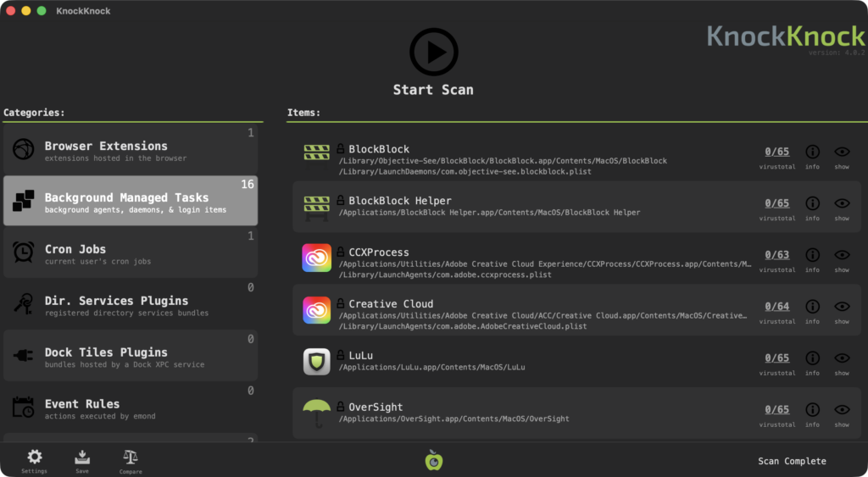
Task: Open BlockBlock Helper's 0/65 VirusTotal result
Action: (x=777, y=203)
